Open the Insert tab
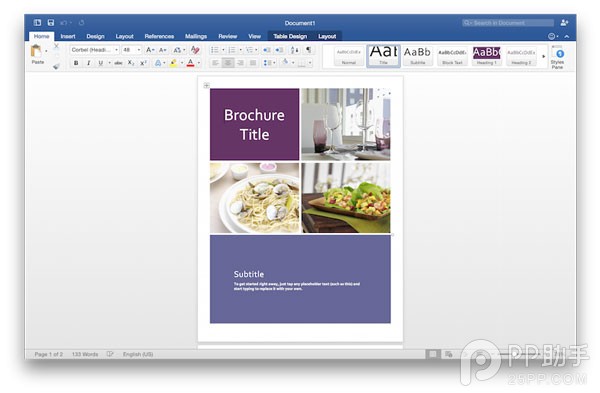This screenshot has height=393, width=600. point(68,36)
